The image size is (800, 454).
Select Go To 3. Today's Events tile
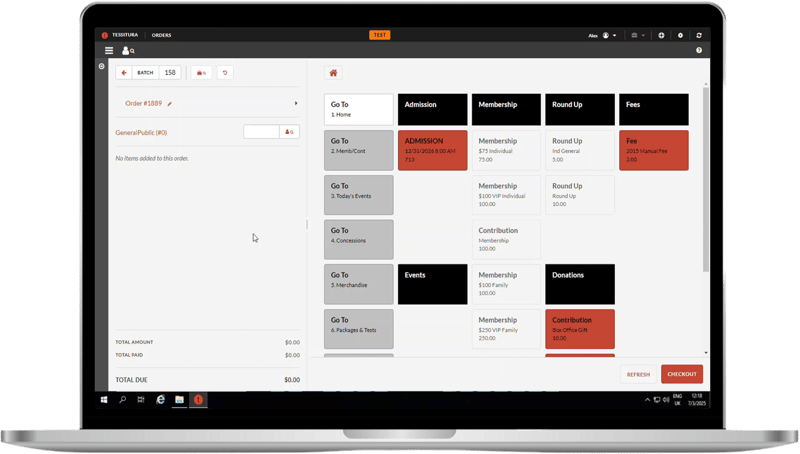[359, 195]
